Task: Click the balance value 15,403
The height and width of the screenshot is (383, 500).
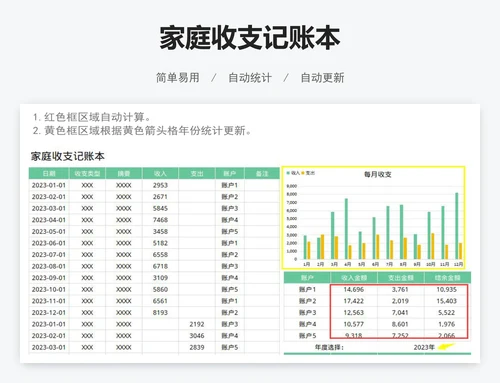Action: point(447,301)
